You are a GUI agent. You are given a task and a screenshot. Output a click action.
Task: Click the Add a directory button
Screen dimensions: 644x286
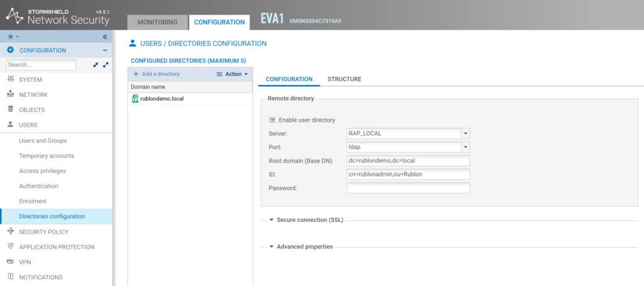point(157,74)
